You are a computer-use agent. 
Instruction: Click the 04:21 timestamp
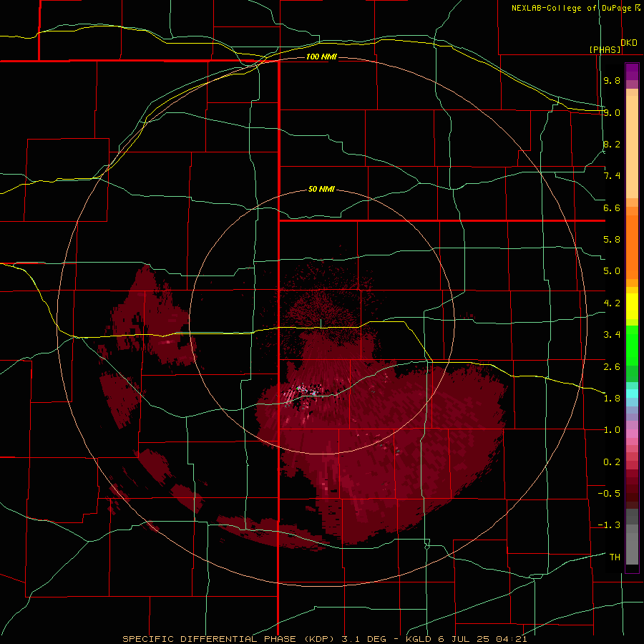[x=512, y=639]
